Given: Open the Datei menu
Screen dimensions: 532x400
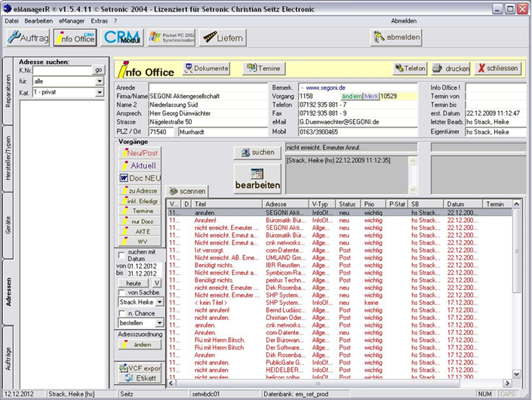Looking at the screenshot, I should [x=11, y=21].
